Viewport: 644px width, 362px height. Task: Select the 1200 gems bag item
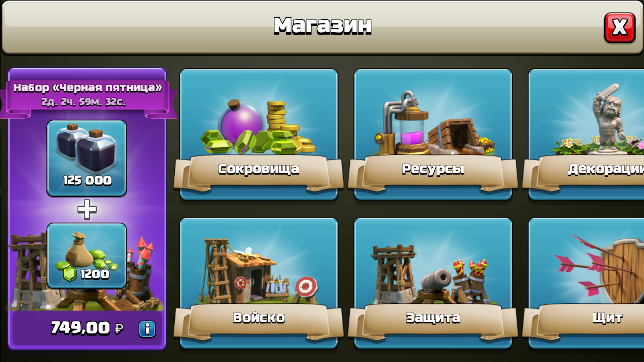point(87,256)
